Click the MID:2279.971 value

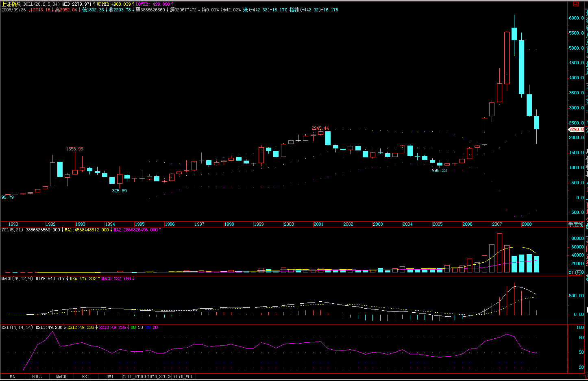tap(77, 4)
